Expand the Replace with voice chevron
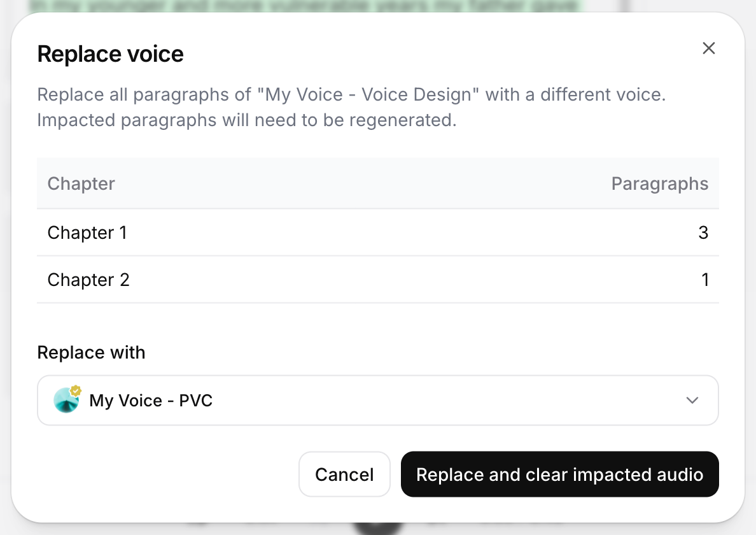Viewport: 756px width, 535px height. (x=692, y=401)
